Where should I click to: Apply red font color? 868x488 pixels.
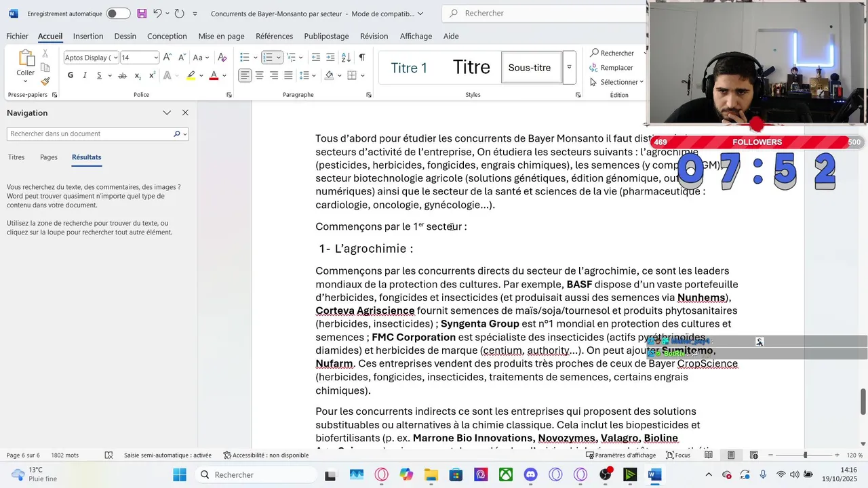[214, 75]
